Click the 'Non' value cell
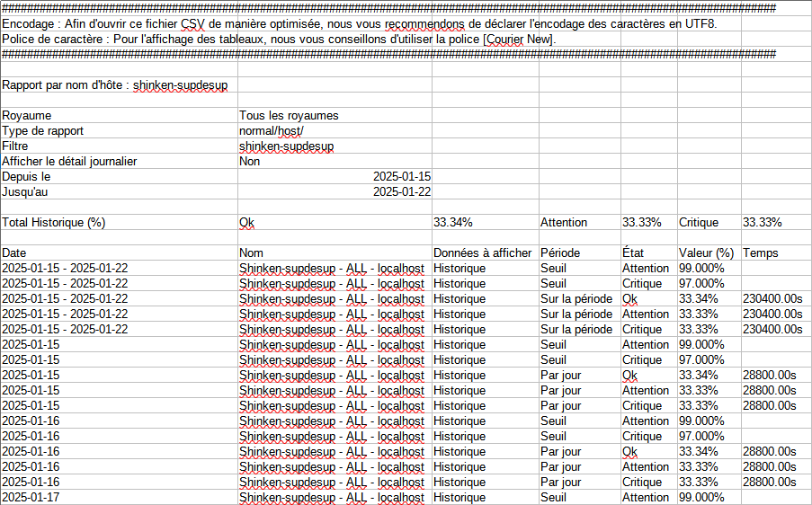This screenshot has height=505, width=812. pyautogui.click(x=249, y=162)
